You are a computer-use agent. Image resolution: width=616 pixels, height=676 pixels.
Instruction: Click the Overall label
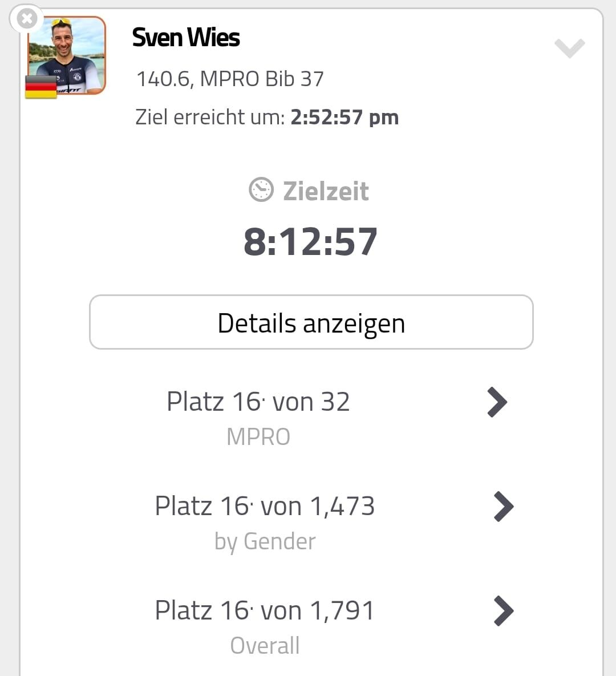tap(265, 645)
